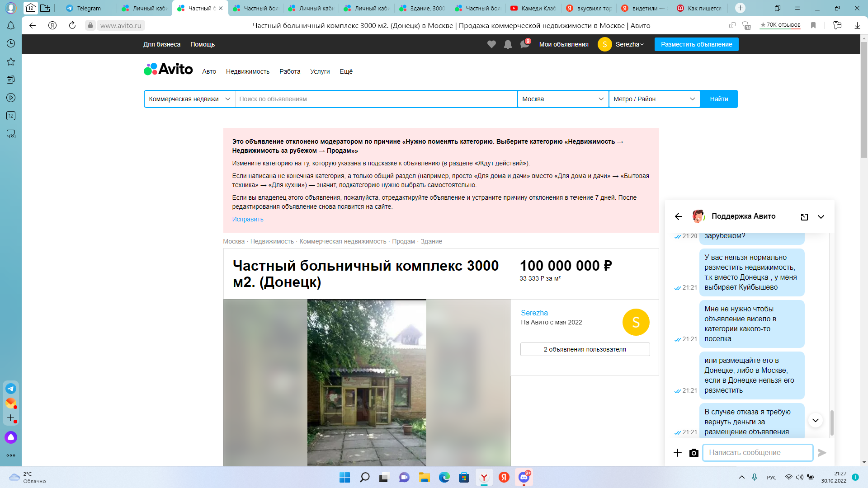Open browsing history clock icon in sidebar

click(x=11, y=43)
